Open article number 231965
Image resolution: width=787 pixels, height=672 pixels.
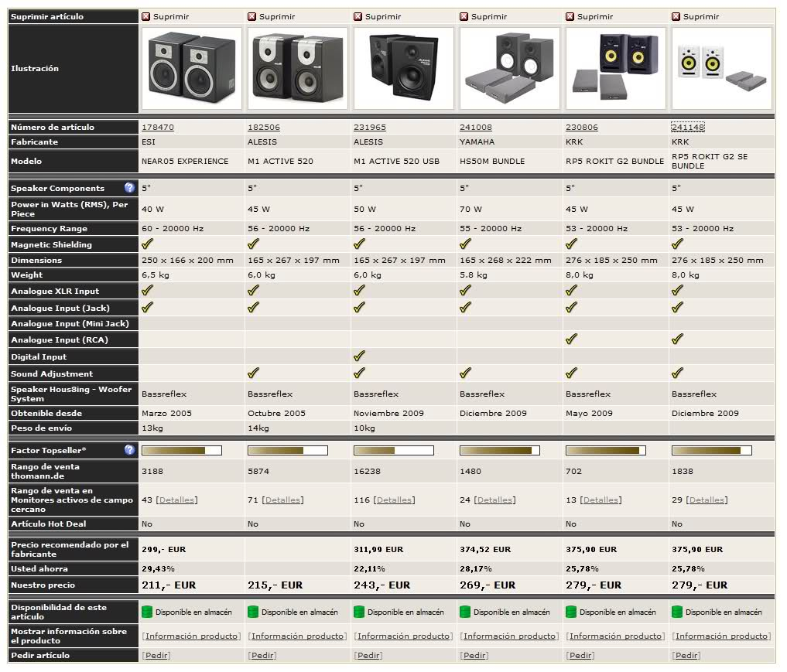tap(370, 128)
